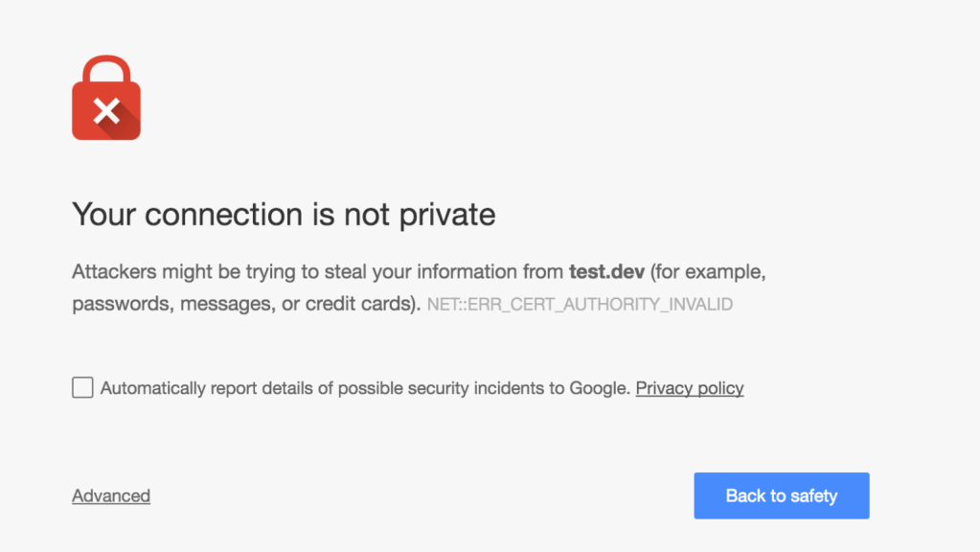Screen dimensions: 980x552
Task: Click the word "Attackers" in the warning
Action: point(110,272)
